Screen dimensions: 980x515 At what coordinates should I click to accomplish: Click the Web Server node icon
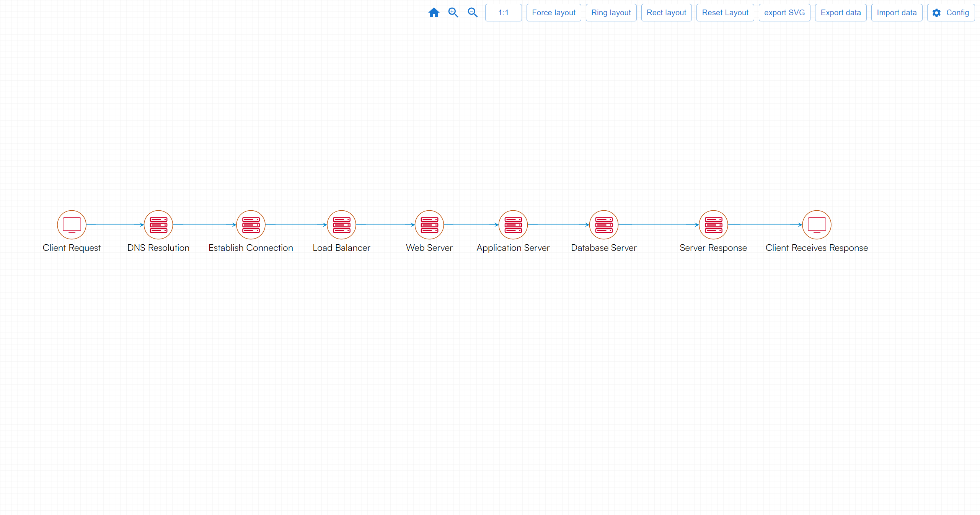click(x=429, y=225)
